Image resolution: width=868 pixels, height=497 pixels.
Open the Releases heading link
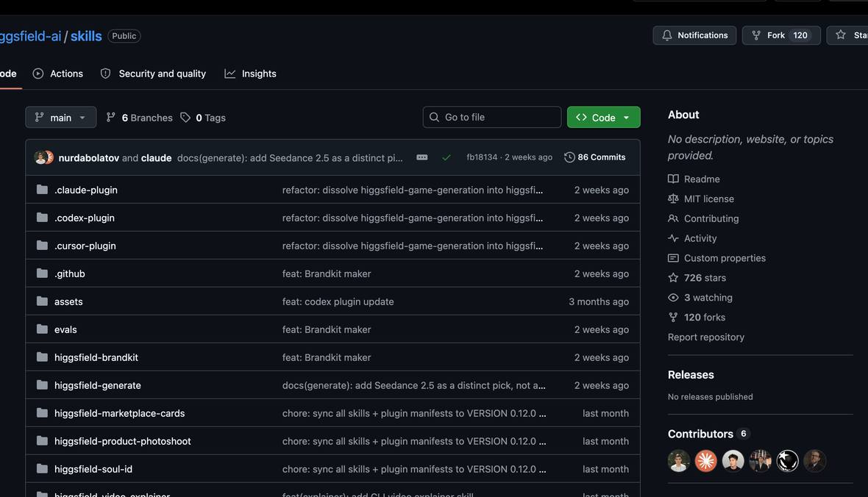[691, 375]
